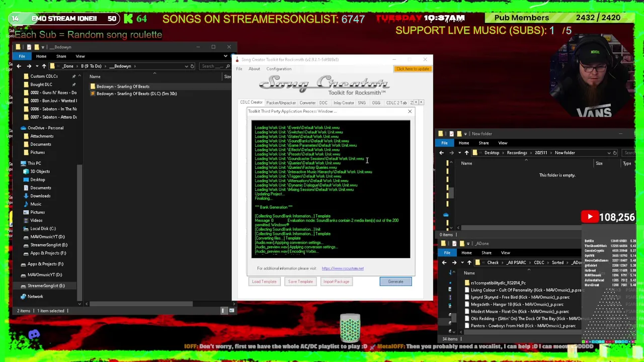Open Local Disk (C:) in sidebar
This screenshot has height=362, width=644.
(x=43, y=229)
